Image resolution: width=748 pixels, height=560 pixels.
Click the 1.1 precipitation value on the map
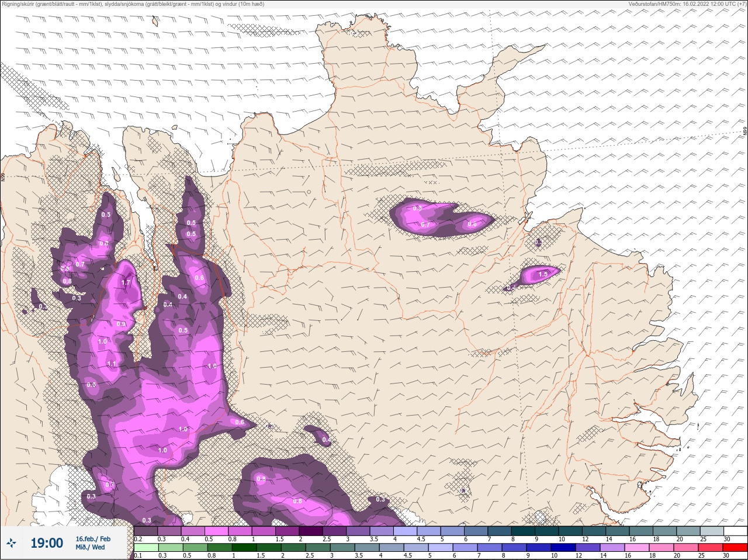pyautogui.click(x=112, y=364)
